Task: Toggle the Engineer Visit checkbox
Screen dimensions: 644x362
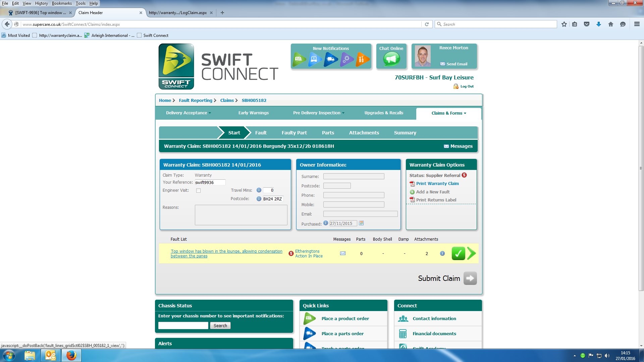Action: [198, 190]
